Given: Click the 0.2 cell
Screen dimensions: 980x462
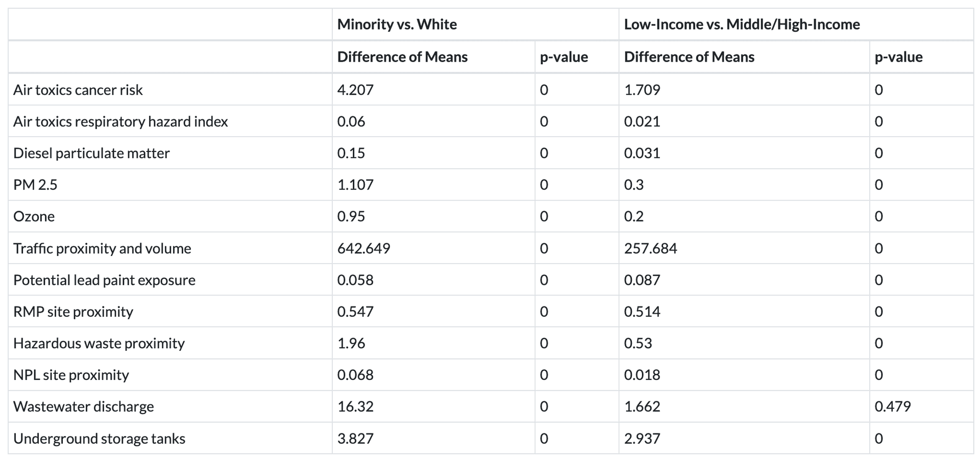Looking at the screenshot, I should 634,216.
